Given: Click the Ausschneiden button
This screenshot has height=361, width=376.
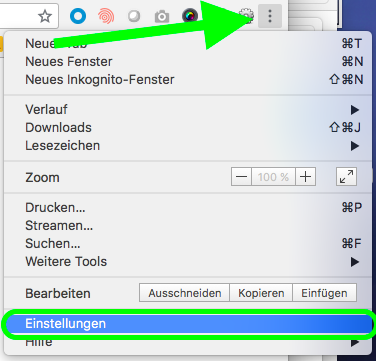Looking at the screenshot, I should (184, 293).
